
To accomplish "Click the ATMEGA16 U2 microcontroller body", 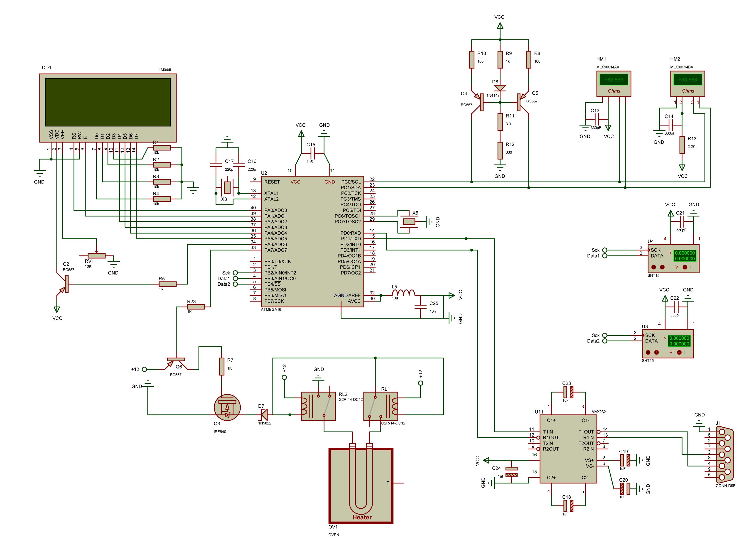I will click(312, 241).
